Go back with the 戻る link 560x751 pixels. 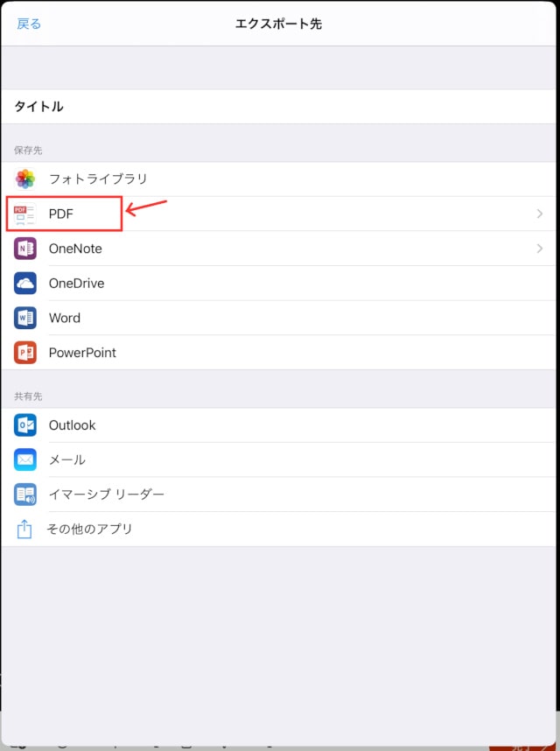29,24
